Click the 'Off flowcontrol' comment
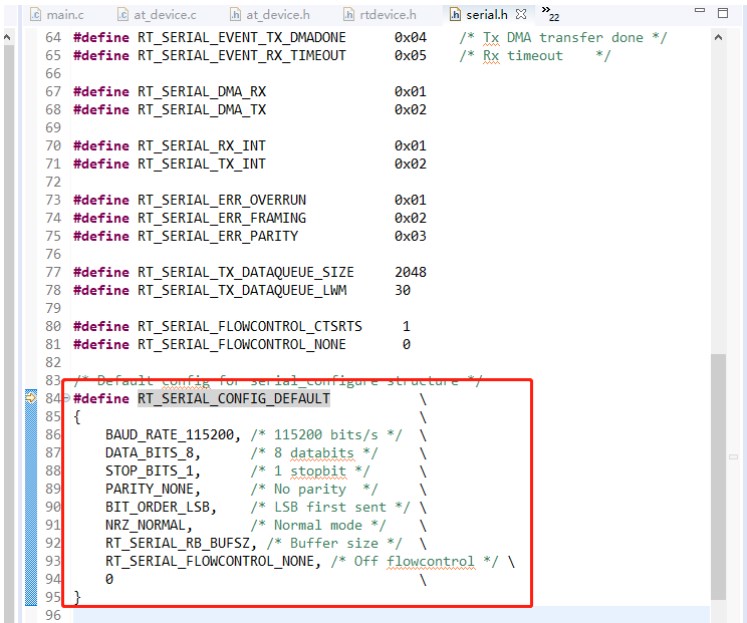 click(414, 562)
